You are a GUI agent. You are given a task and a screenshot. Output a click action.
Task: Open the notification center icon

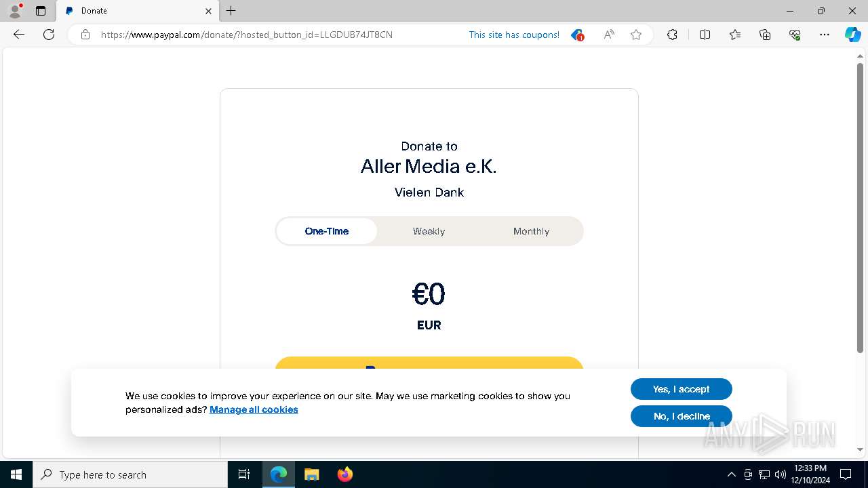pyautogui.click(x=846, y=474)
